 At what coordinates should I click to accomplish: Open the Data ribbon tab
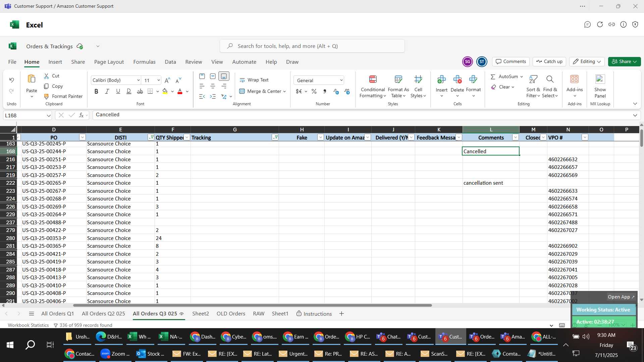click(x=170, y=62)
